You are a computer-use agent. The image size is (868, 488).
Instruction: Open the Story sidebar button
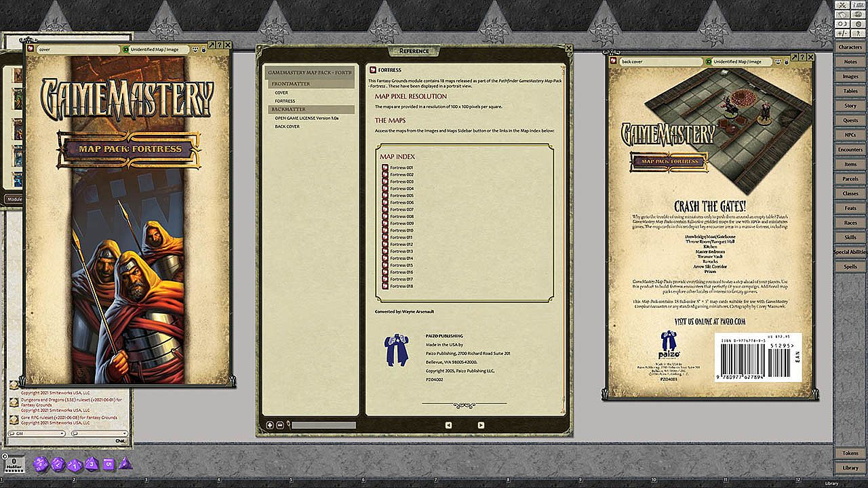point(850,106)
